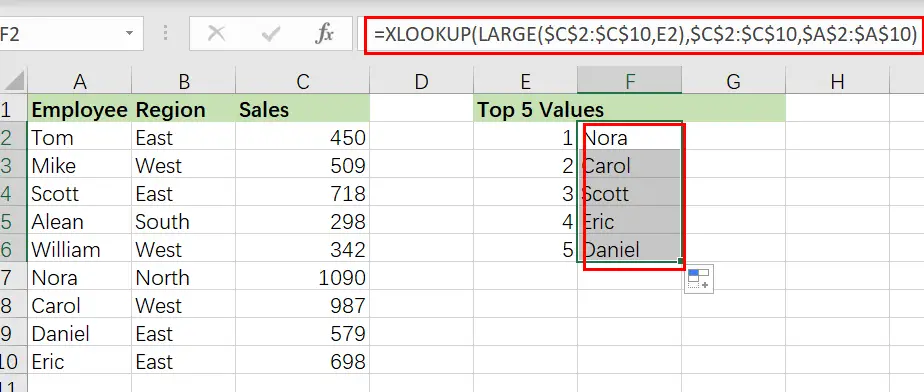Click the Employee header cell

80,109
